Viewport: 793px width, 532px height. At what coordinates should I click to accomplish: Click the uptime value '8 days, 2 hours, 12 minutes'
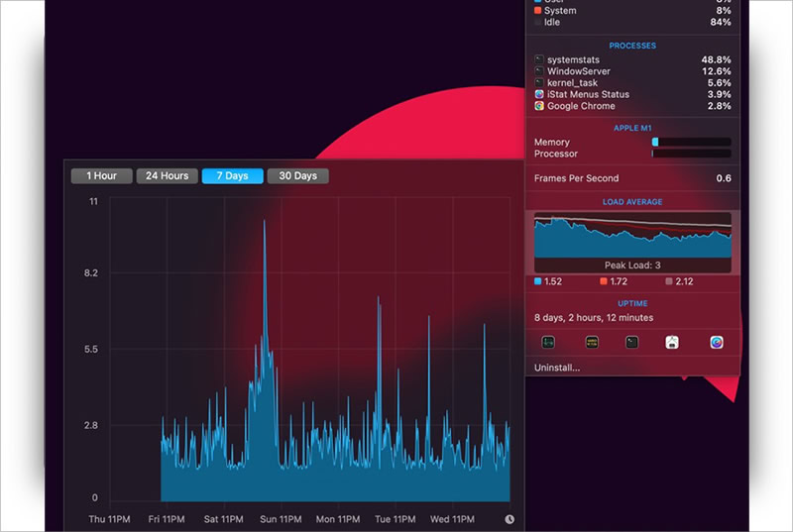tap(594, 318)
